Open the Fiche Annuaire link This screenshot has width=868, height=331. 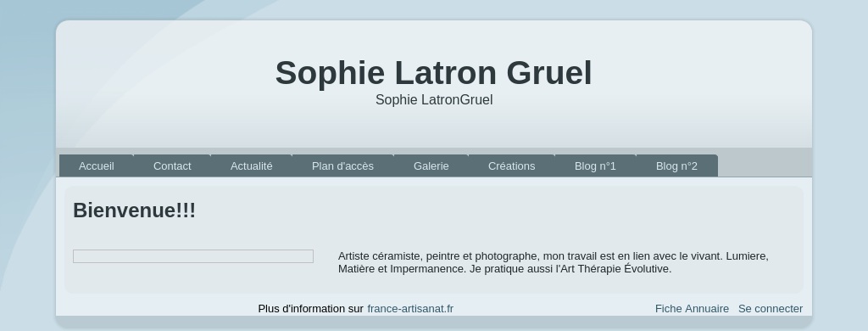(x=692, y=309)
